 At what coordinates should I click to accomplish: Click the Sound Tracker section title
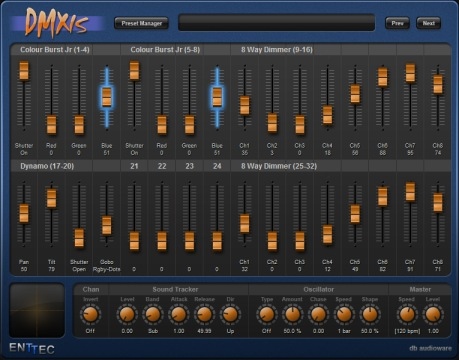click(x=175, y=289)
